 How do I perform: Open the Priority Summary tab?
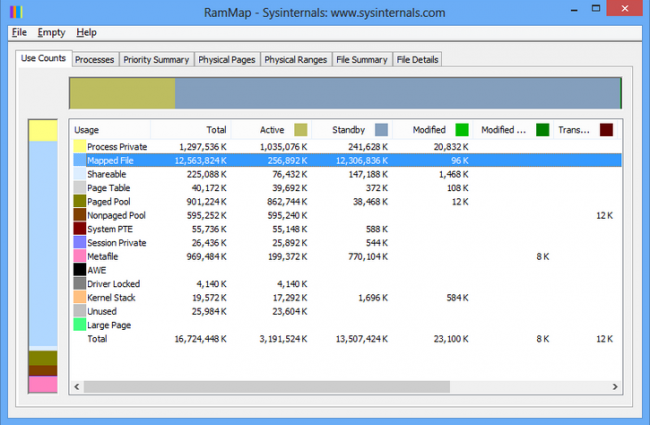pyautogui.click(x=156, y=60)
